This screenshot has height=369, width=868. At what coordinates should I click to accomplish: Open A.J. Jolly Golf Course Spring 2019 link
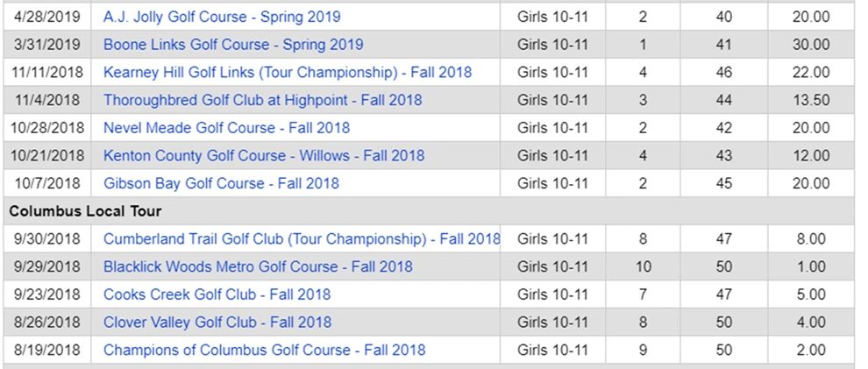pyautogui.click(x=222, y=17)
